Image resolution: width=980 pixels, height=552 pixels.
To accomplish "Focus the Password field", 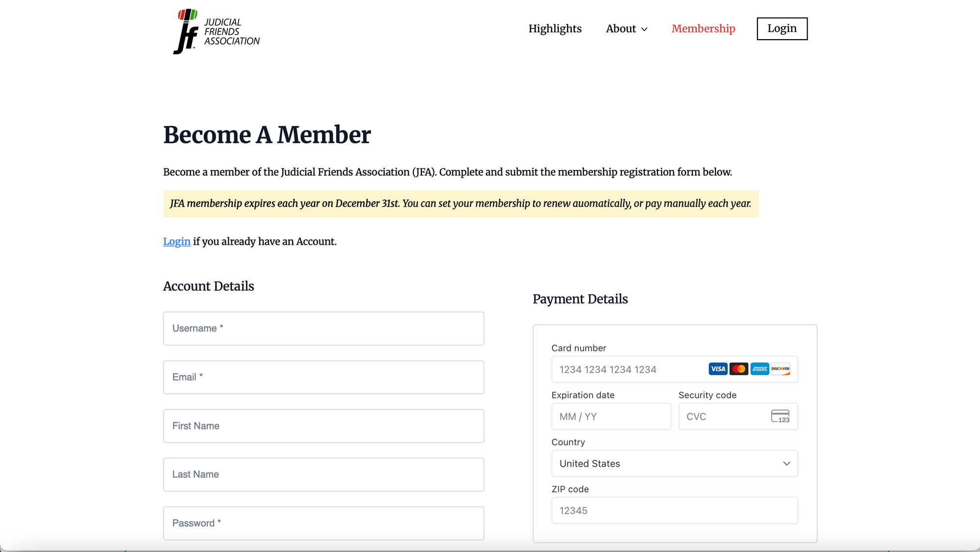I will [x=323, y=523].
